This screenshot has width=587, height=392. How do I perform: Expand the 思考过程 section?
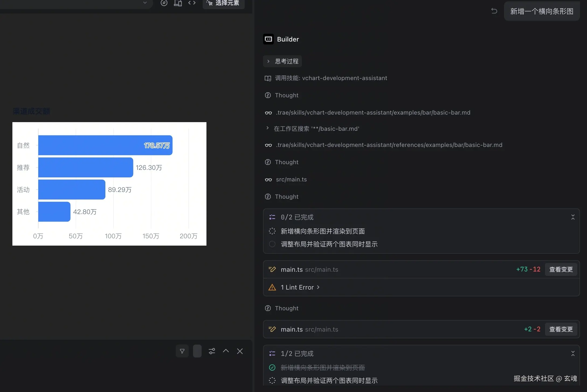coord(282,61)
